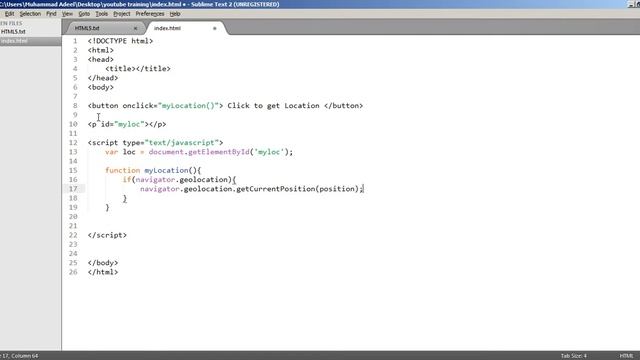Click line number 26 in gutter
Viewport: 640px width, 360px height.
[x=73, y=272]
